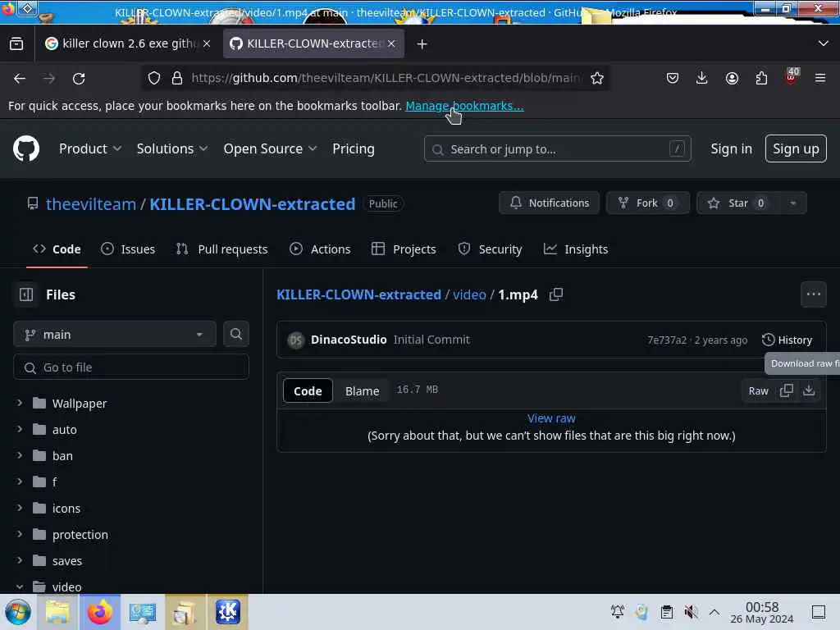Image resolution: width=840 pixels, height=630 pixels.
Task: Click the Sign in link
Action: [731, 148]
